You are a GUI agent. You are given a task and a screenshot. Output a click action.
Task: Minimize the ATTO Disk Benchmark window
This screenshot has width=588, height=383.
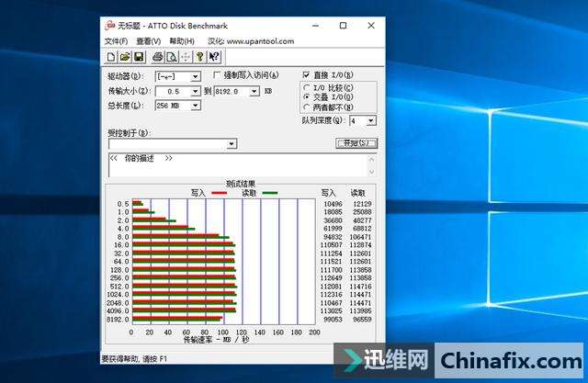click(316, 26)
